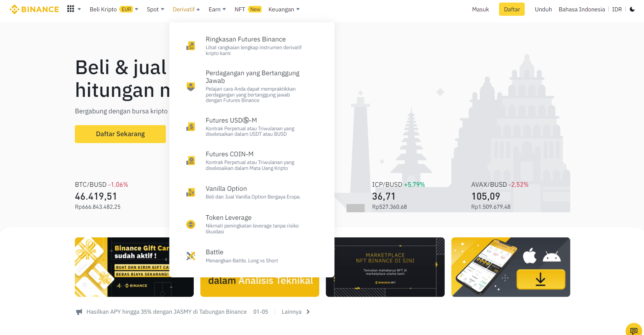Click the EUR badge beside Beli Kripto

pyautogui.click(x=126, y=9)
